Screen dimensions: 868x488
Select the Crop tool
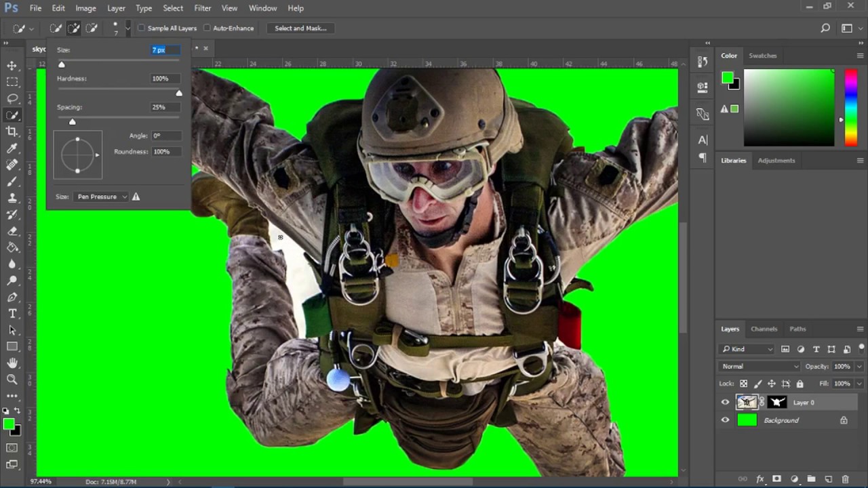tap(12, 131)
